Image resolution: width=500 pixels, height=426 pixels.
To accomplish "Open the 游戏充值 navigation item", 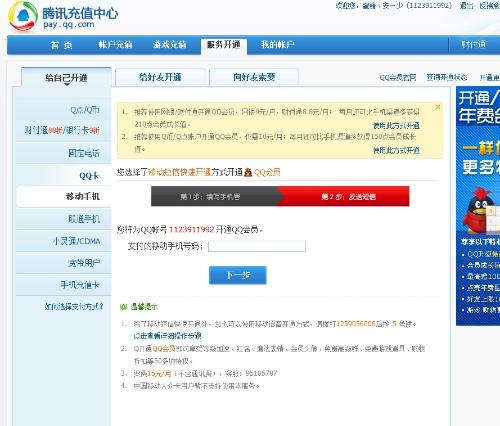I will tap(170, 45).
